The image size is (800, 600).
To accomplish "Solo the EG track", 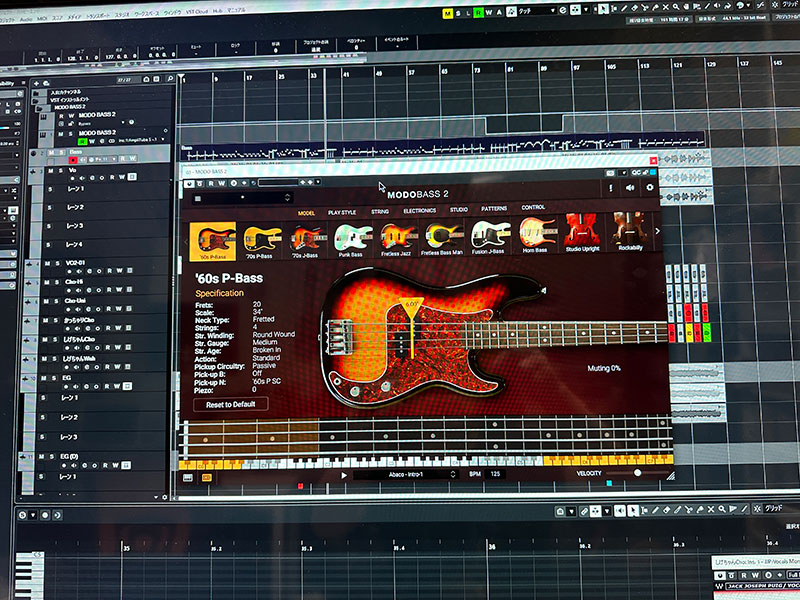I will [54, 378].
